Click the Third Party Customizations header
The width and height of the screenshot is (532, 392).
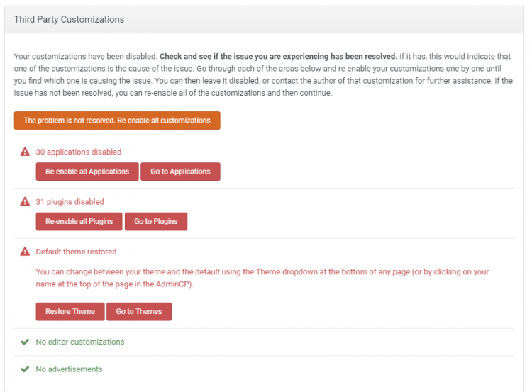click(x=70, y=20)
